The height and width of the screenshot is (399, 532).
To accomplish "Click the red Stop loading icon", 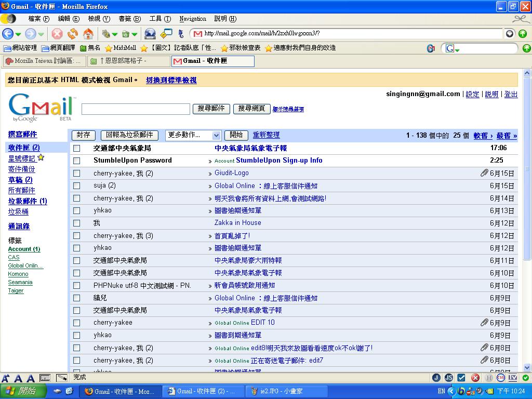I will 57,34.
